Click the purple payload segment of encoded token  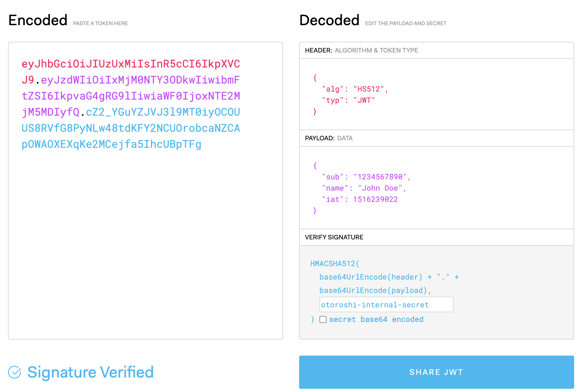pos(131,96)
